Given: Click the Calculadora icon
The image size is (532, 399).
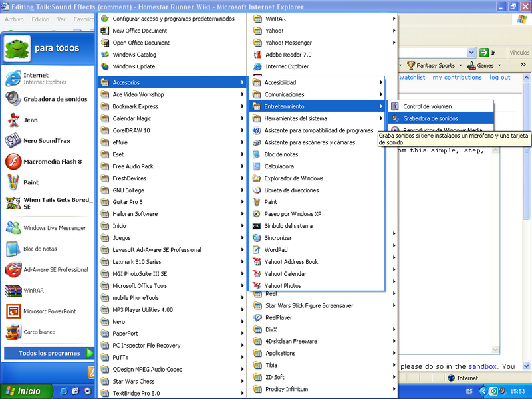Looking at the screenshot, I should 257,166.
